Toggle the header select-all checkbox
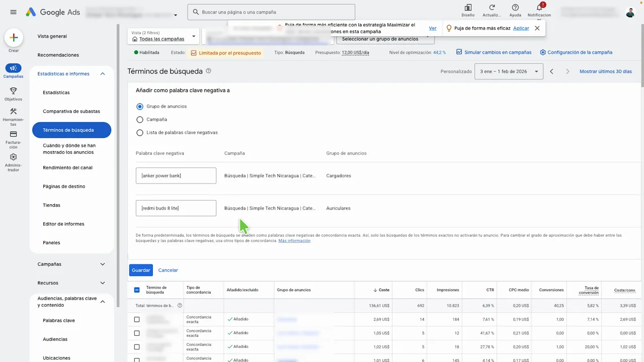Screen dimensions: 644x362 (137, 290)
